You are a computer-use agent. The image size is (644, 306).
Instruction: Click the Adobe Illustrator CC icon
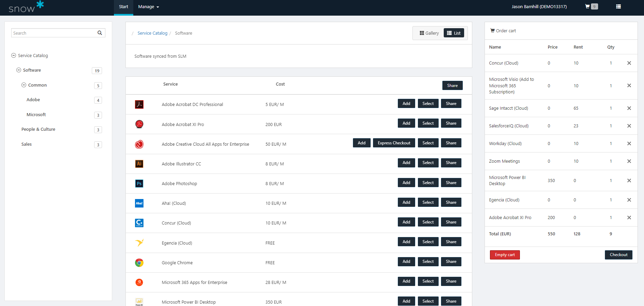[x=139, y=164]
